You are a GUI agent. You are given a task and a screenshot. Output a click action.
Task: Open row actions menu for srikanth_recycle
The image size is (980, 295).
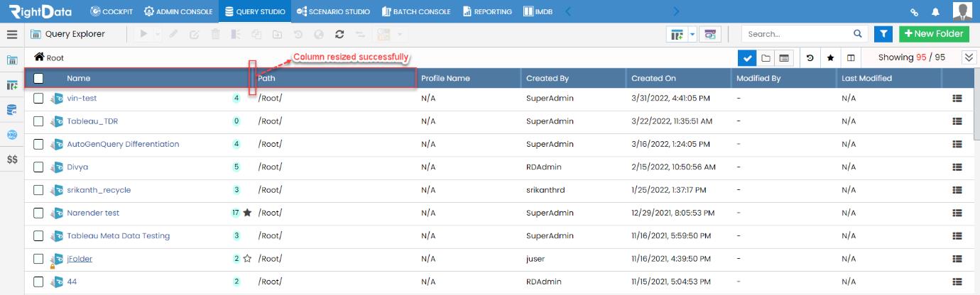click(957, 190)
